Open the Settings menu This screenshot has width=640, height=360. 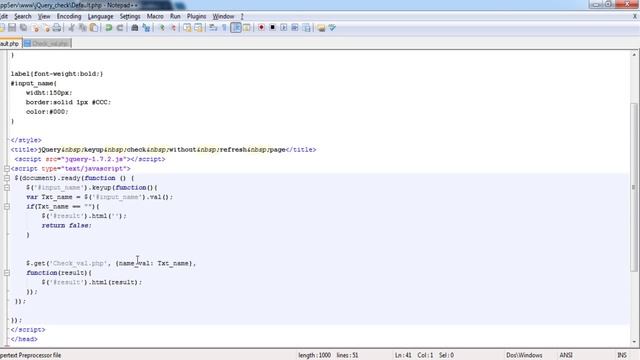[x=130, y=16]
